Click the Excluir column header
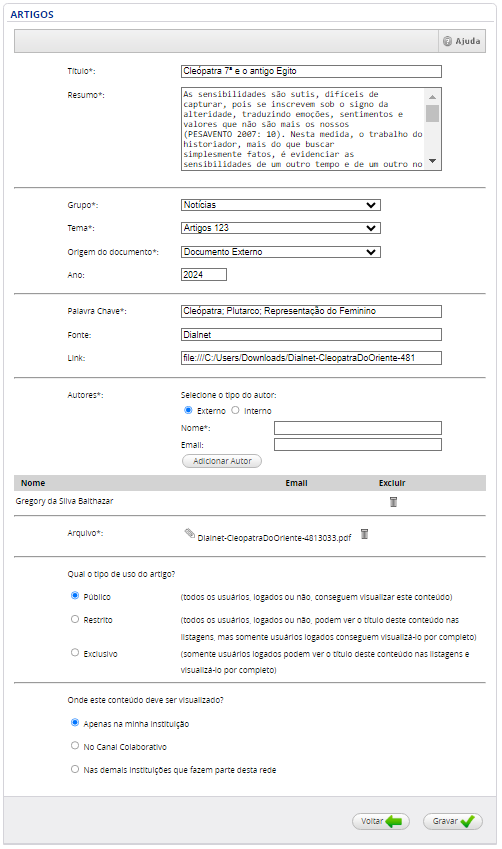The width and height of the screenshot is (502, 849). [x=392, y=483]
